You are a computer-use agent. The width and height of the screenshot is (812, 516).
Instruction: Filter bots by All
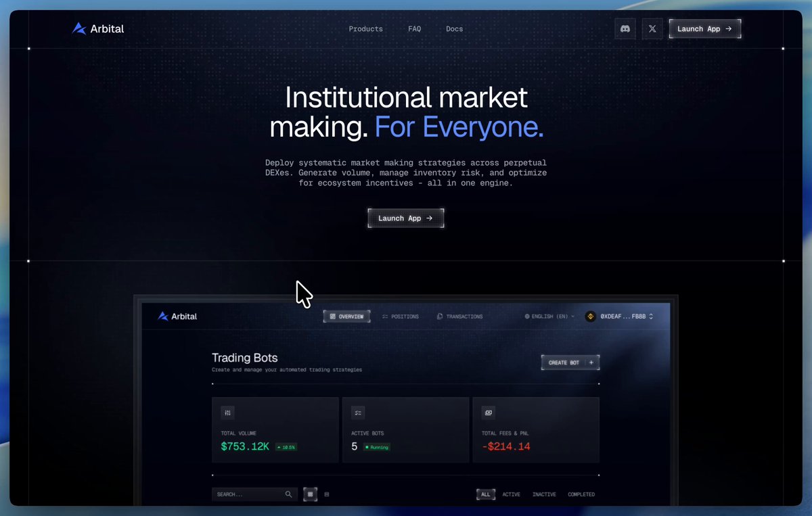point(486,494)
